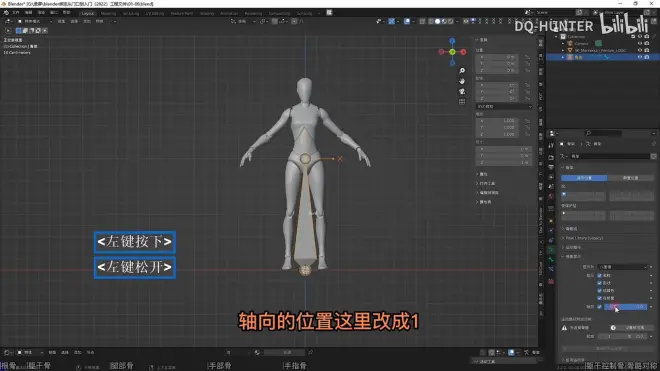The height and width of the screenshot is (371, 660).
Task: Switch to the UV Editing workspace tab
Action: tap(154, 13)
